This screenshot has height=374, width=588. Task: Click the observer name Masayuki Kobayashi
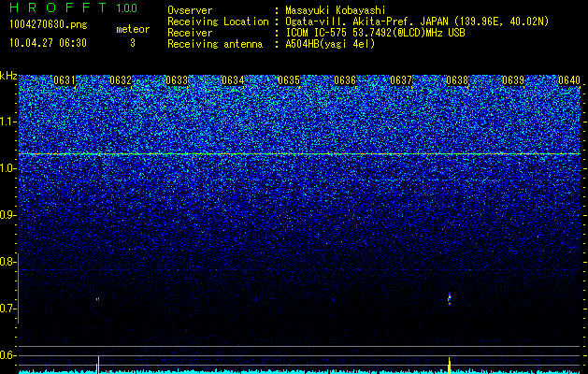coord(336,10)
